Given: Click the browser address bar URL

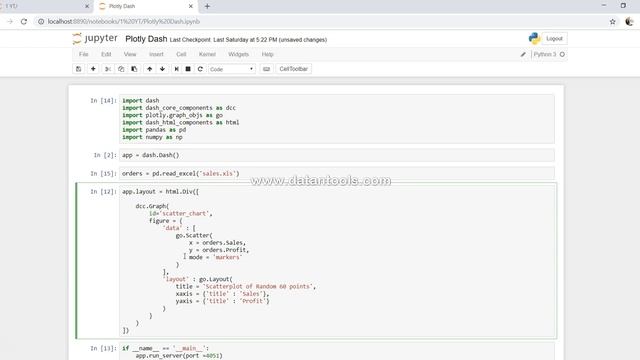Looking at the screenshot, I should point(124,22).
